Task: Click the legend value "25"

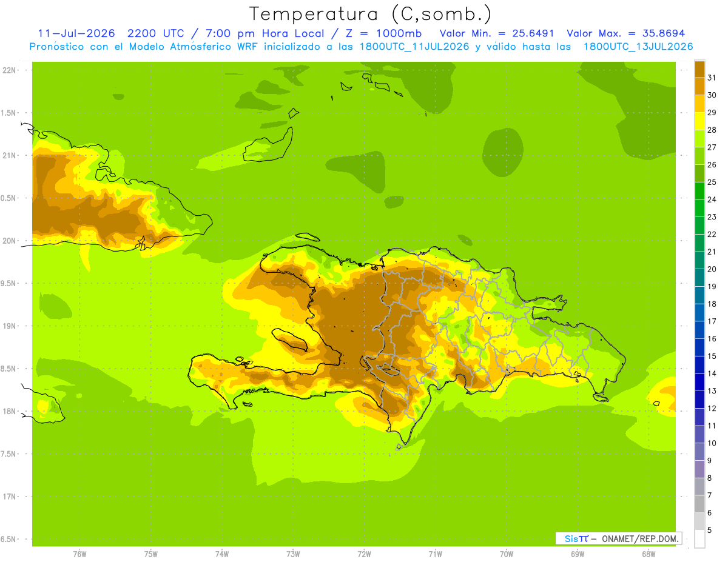Action: coord(712,182)
